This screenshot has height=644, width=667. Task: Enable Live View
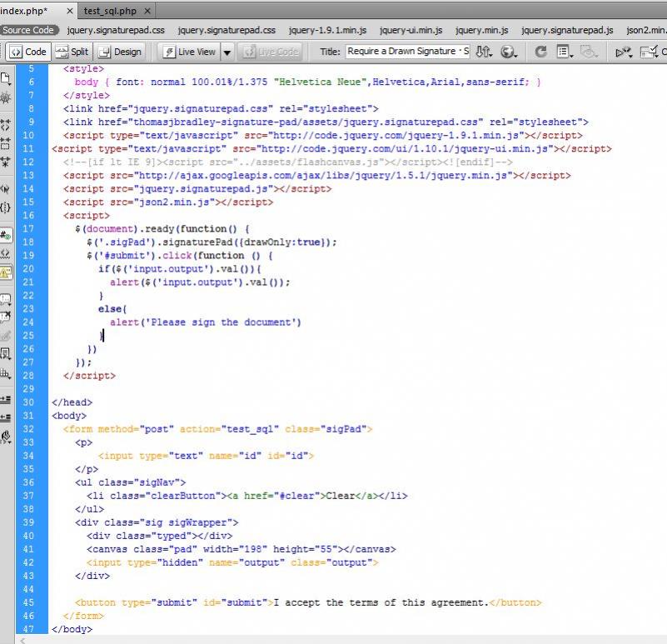pyautogui.click(x=189, y=52)
